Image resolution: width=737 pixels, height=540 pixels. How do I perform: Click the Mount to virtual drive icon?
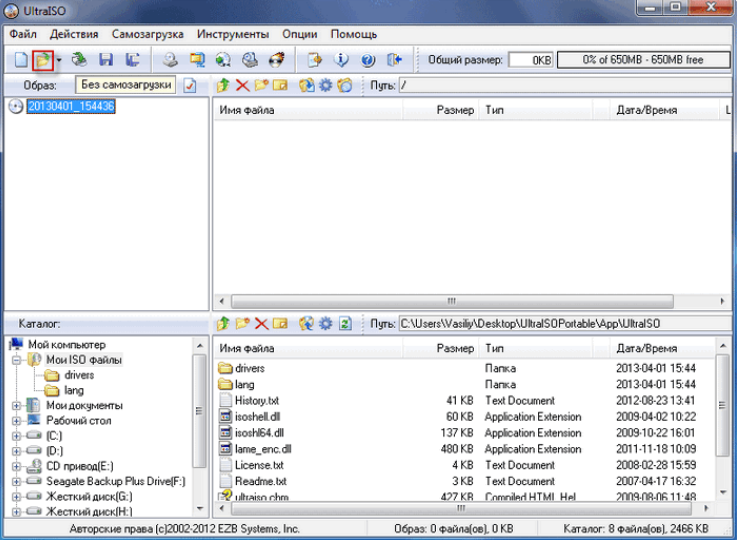coord(223,60)
